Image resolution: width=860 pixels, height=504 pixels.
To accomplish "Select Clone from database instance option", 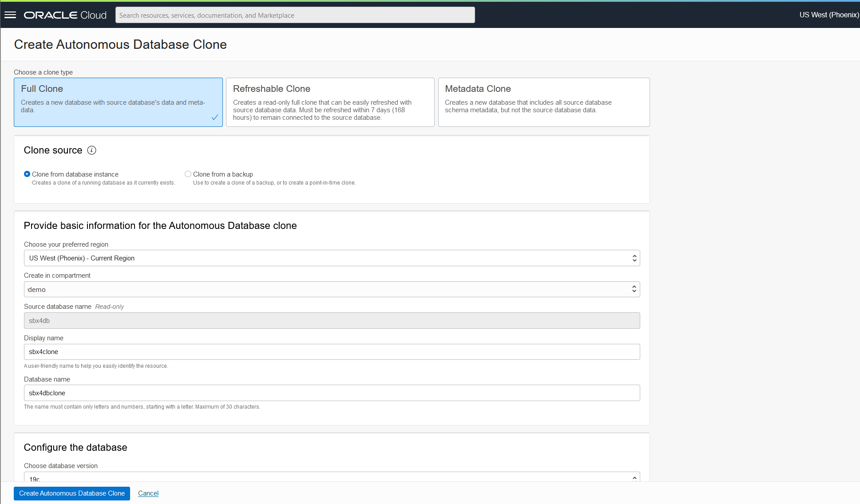I will (27, 174).
